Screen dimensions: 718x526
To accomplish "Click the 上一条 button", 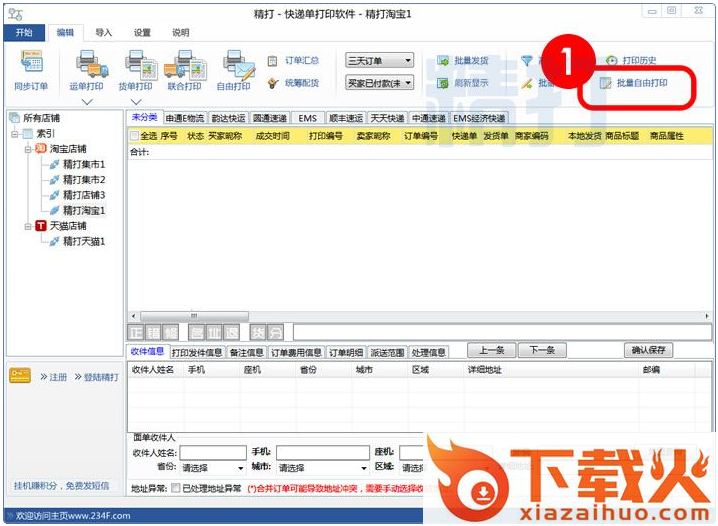I will [x=491, y=350].
